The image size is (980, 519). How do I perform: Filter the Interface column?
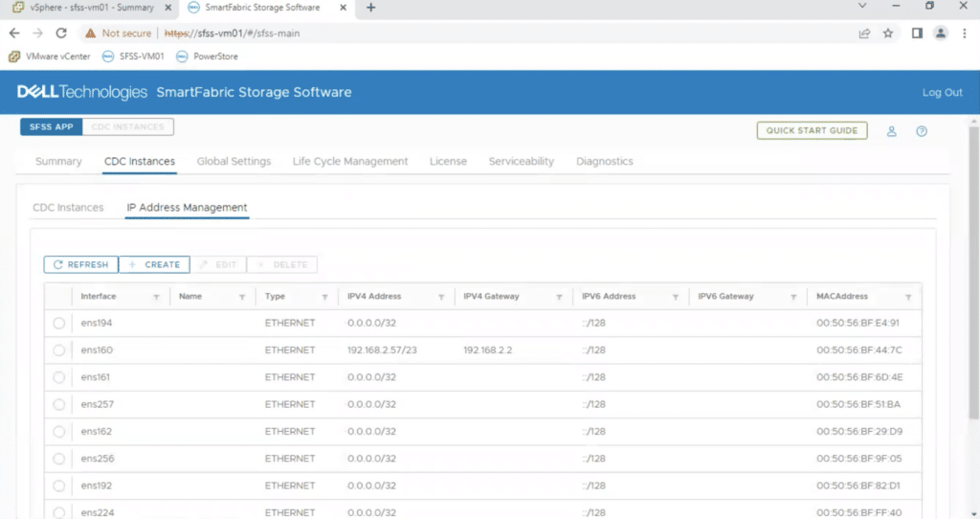point(156,297)
